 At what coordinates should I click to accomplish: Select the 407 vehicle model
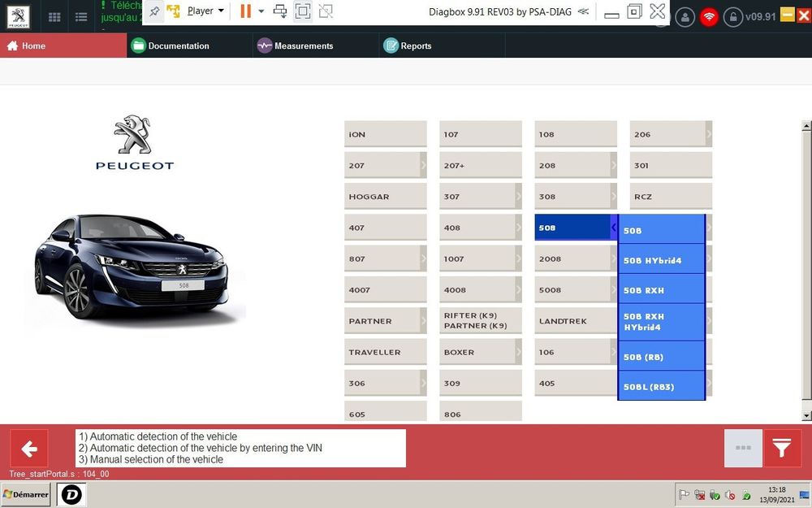point(385,228)
